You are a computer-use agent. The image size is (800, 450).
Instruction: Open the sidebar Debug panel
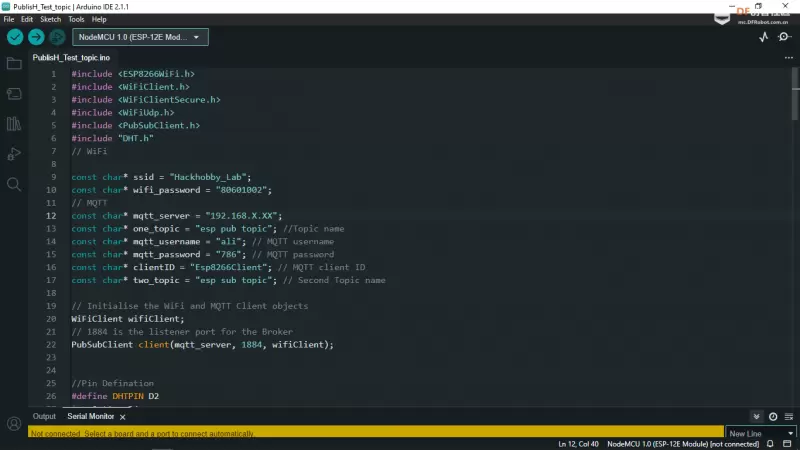tap(14, 154)
